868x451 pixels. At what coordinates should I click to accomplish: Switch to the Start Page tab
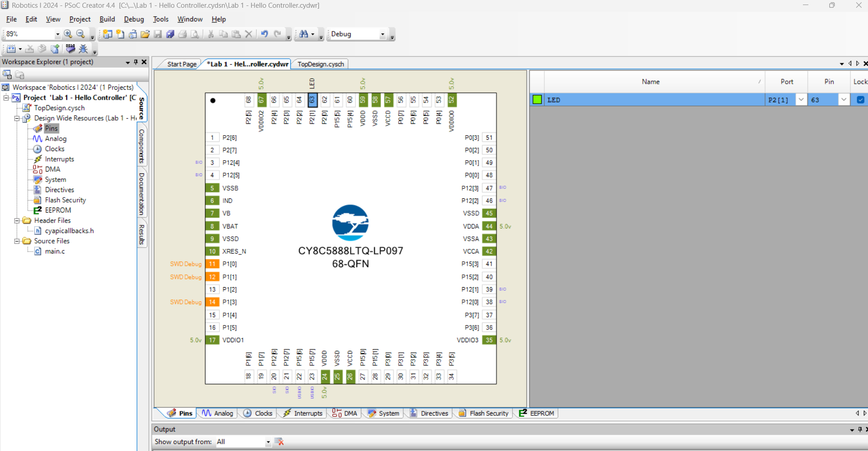[x=182, y=64]
